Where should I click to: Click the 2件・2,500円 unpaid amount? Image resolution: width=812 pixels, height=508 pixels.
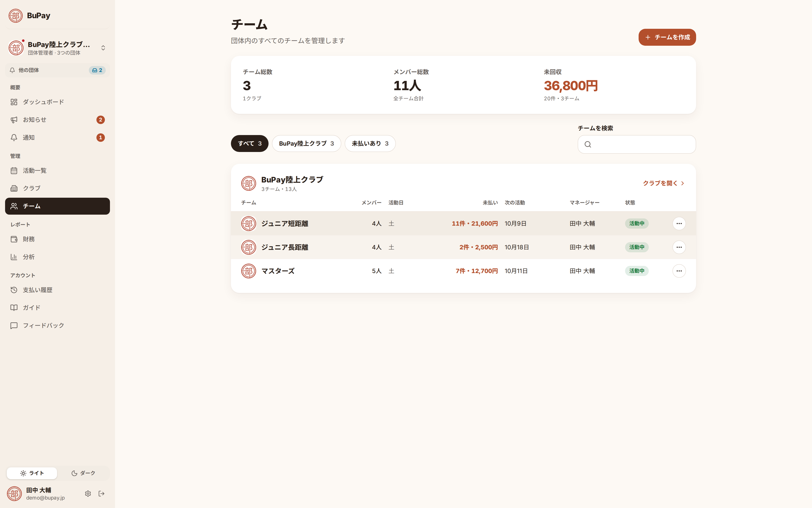pos(479,247)
